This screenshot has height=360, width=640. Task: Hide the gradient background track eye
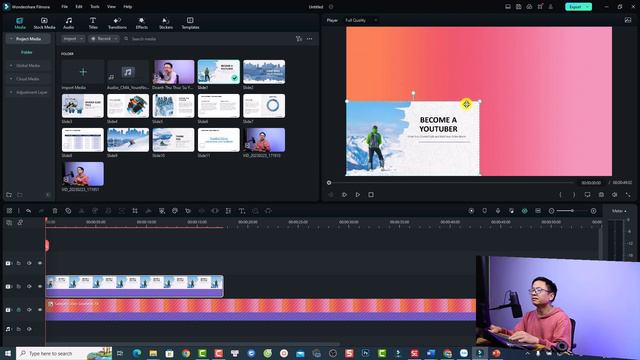tap(40, 310)
